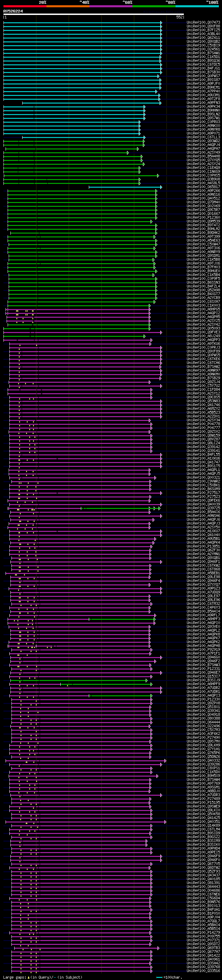The height and width of the screenshot is (980, 222).
Task: Click the purple ~60% identity legend bar
Action: coord(111,6)
